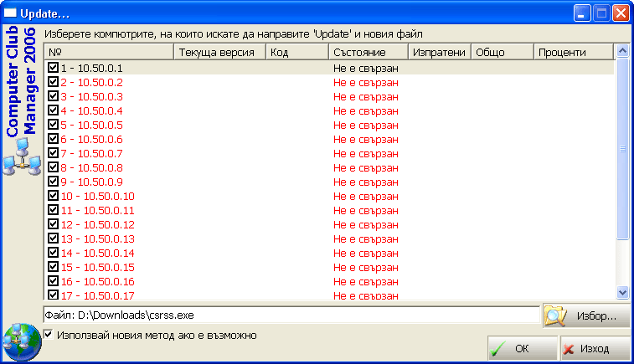
Task: Toggle checkbox for 6 - 10.50.0.6
Action: (x=53, y=139)
